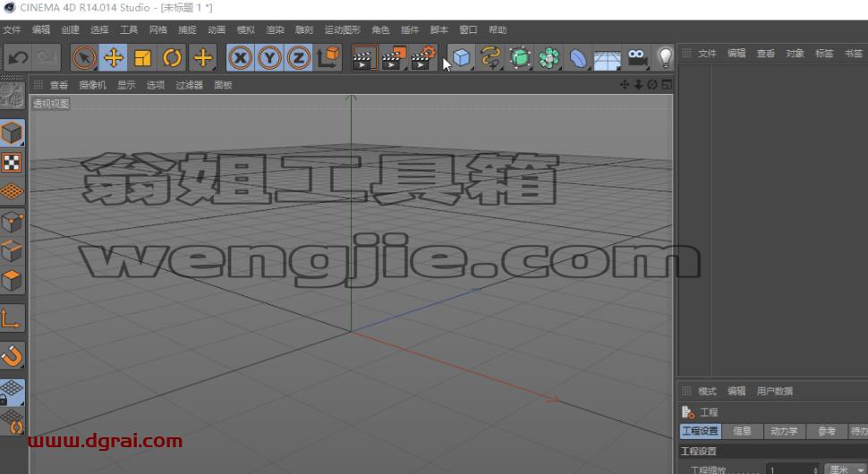
Task: Open the spline pen tool icon
Action: 490,57
